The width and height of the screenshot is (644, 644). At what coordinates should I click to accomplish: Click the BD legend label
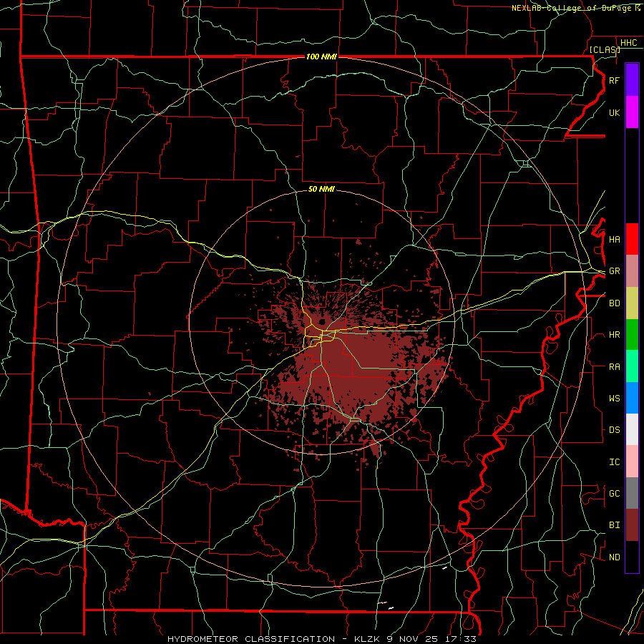point(614,303)
